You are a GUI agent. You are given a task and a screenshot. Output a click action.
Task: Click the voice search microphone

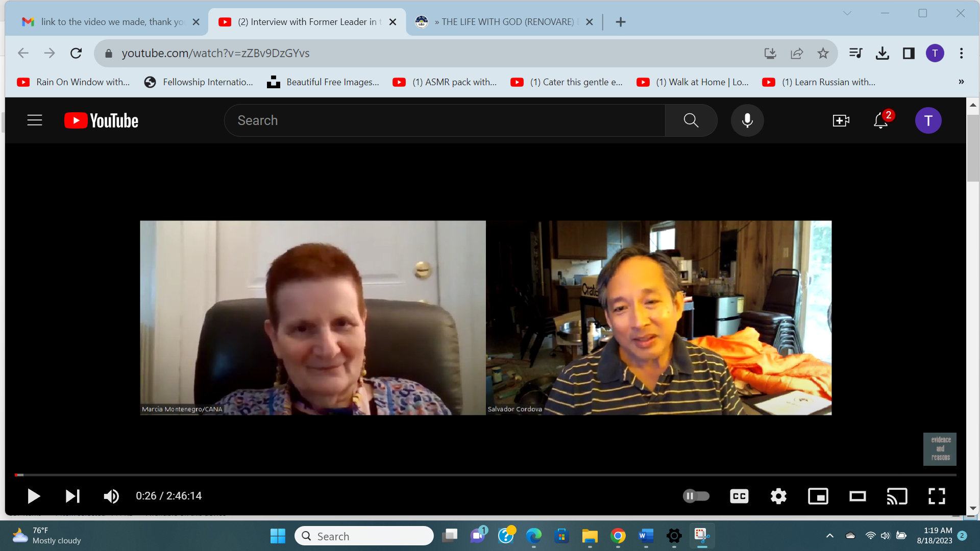click(x=747, y=120)
